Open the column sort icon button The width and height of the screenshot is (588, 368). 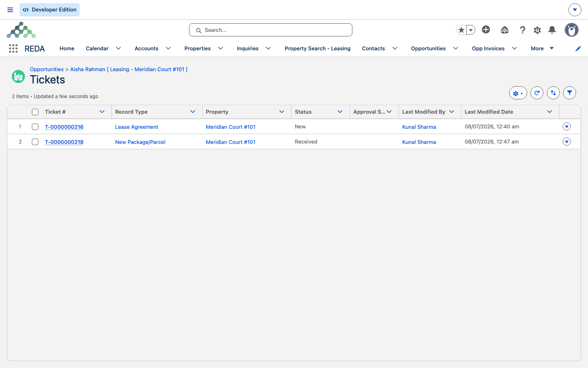553,93
